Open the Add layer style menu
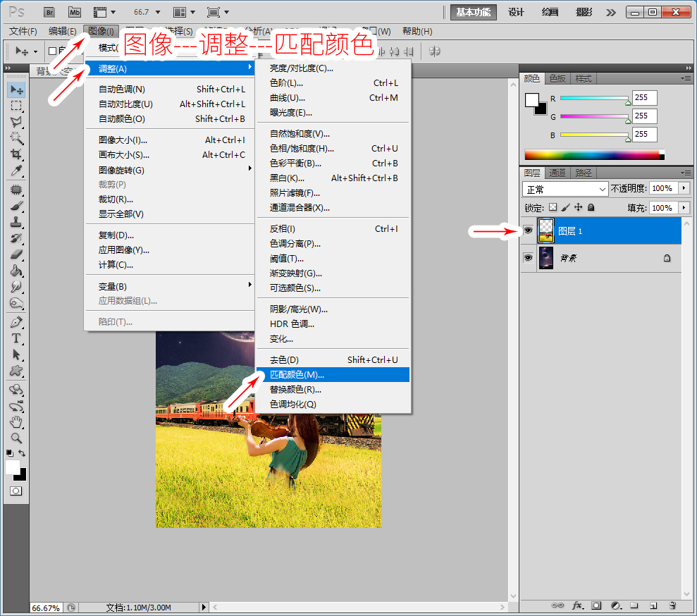Screen dimensions: 697x616 [x=578, y=605]
